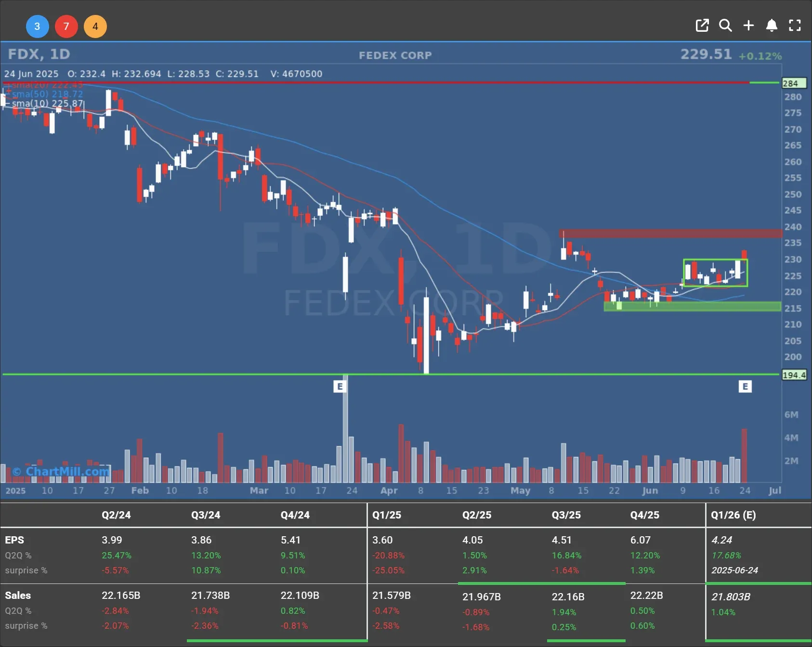Screen dimensions: 812x647
Task: Click EPS value 6.07
Action: 641,540
